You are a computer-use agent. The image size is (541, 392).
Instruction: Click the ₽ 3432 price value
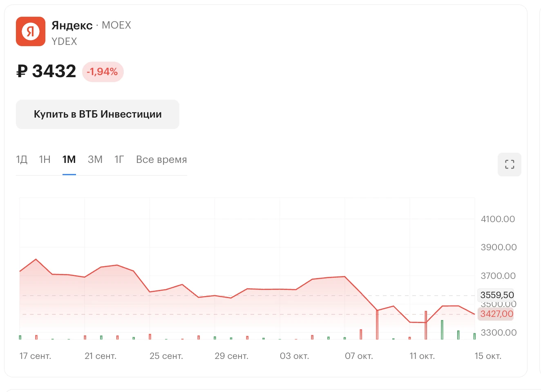pos(46,71)
